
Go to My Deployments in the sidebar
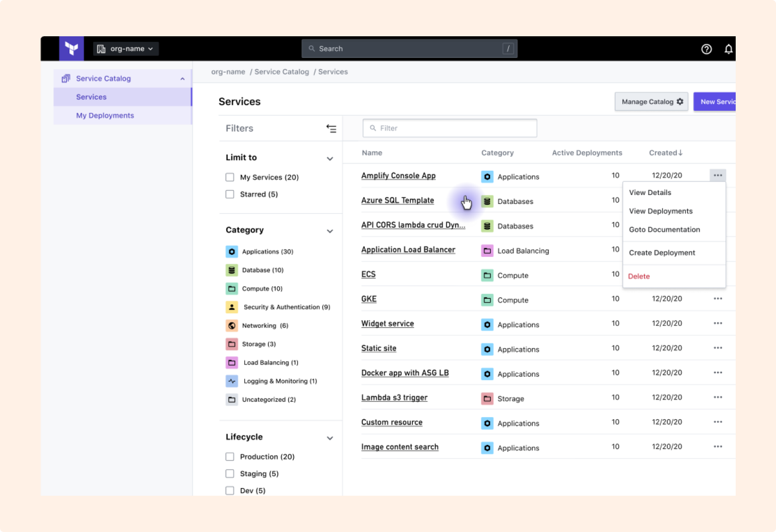[x=122, y=116]
